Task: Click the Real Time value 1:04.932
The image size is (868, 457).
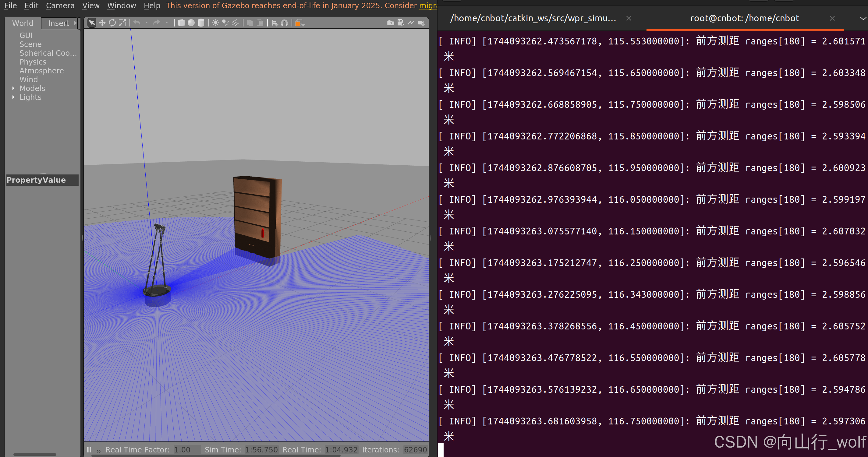Action: coord(341,450)
